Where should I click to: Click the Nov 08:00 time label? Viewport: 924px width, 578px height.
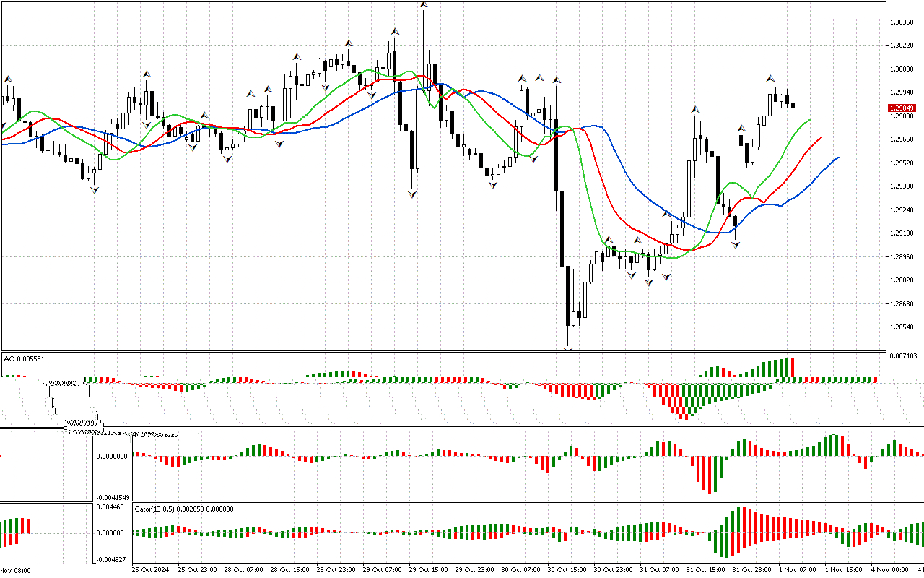(14, 570)
